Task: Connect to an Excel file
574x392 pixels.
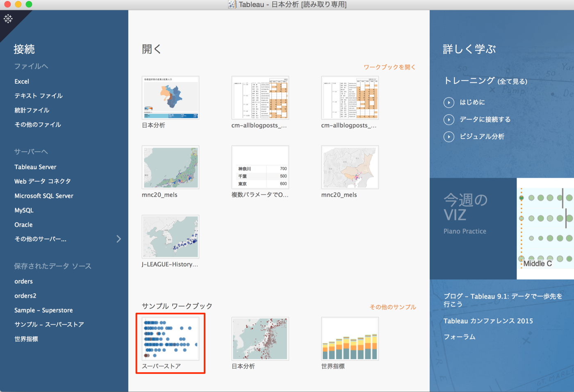Action: tap(22, 82)
